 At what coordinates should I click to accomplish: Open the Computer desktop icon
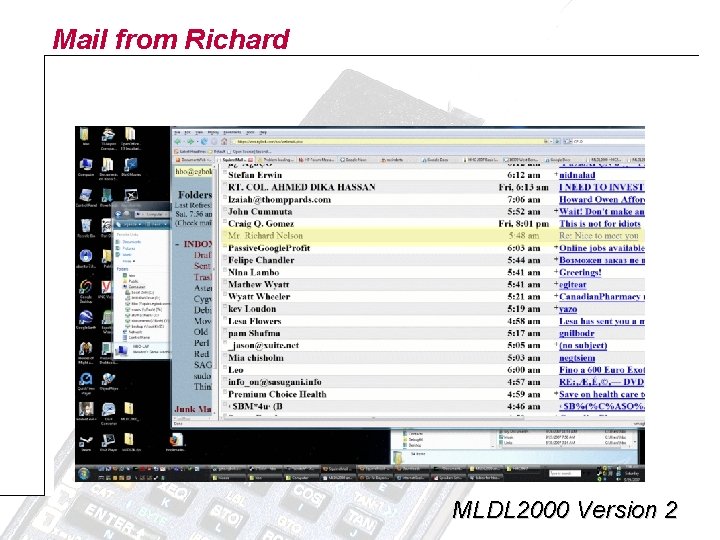tap(86, 167)
